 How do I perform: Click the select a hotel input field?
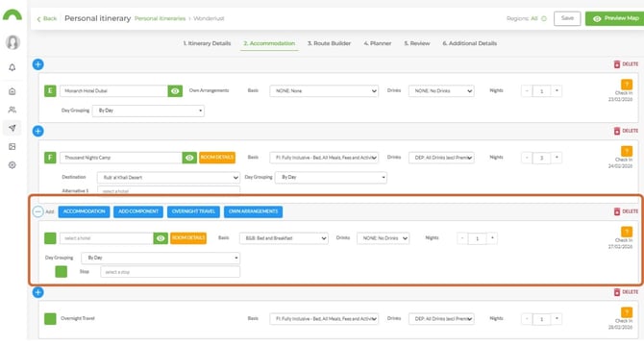coord(107,238)
